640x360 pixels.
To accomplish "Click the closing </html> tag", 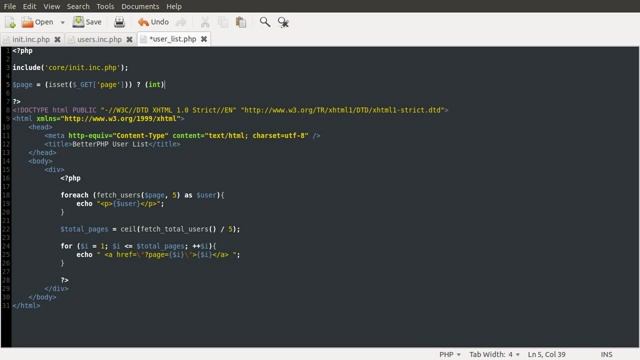I will pos(26,306).
